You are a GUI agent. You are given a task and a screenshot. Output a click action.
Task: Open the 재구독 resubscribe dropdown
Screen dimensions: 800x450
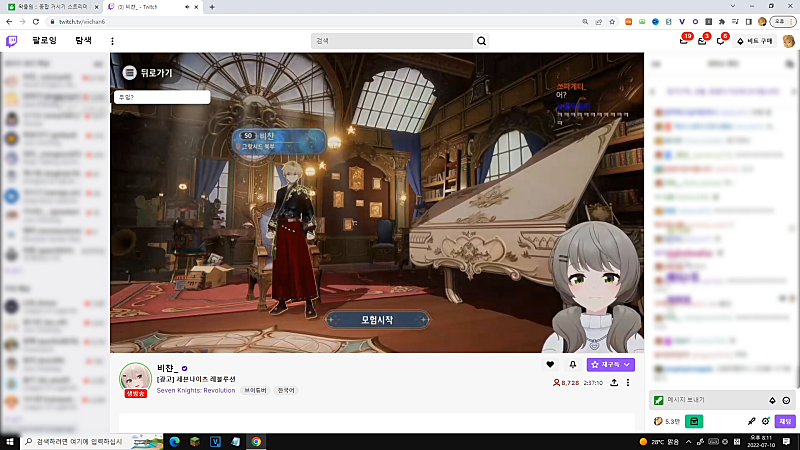click(611, 364)
